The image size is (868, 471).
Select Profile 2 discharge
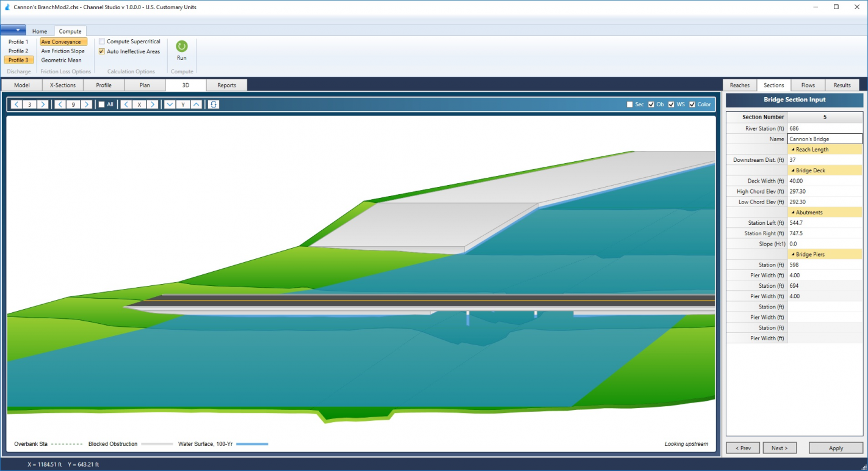click(x=18, y=51)
